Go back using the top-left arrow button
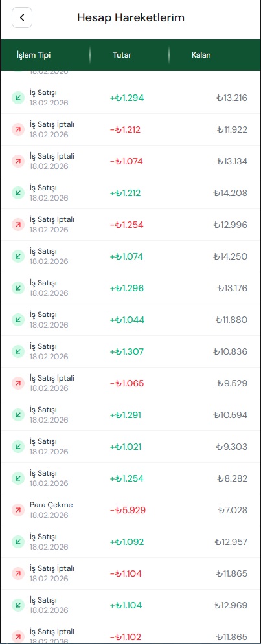The height and width of the screenshot is (644, 261). coord(22,17)
